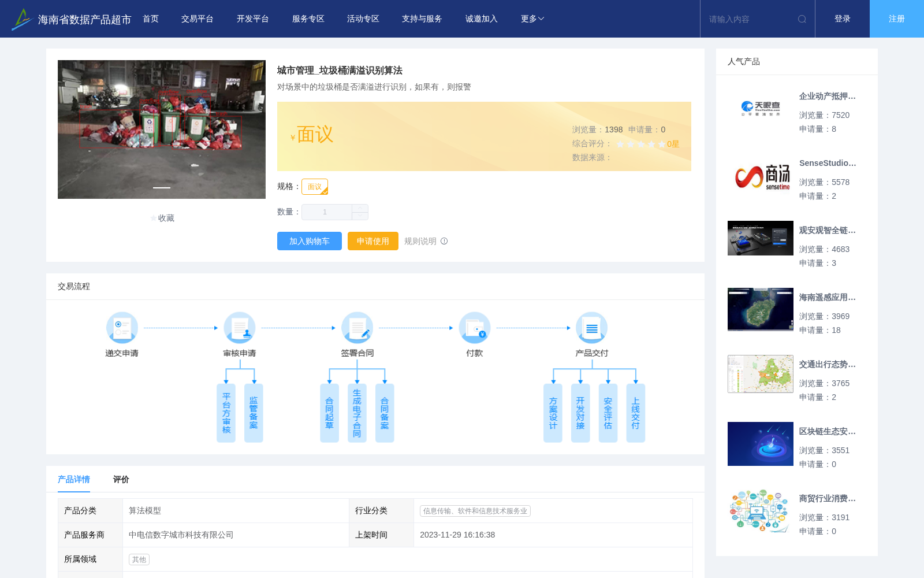Screen dimensions: 924x578
Task: Open the 交通出行态势 product title
Action: (x=828, y=365)
